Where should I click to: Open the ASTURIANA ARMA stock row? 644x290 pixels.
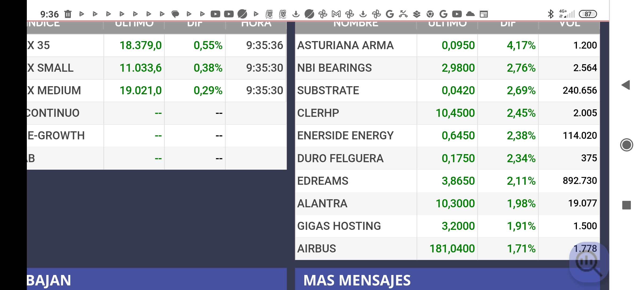coord(447,45)
